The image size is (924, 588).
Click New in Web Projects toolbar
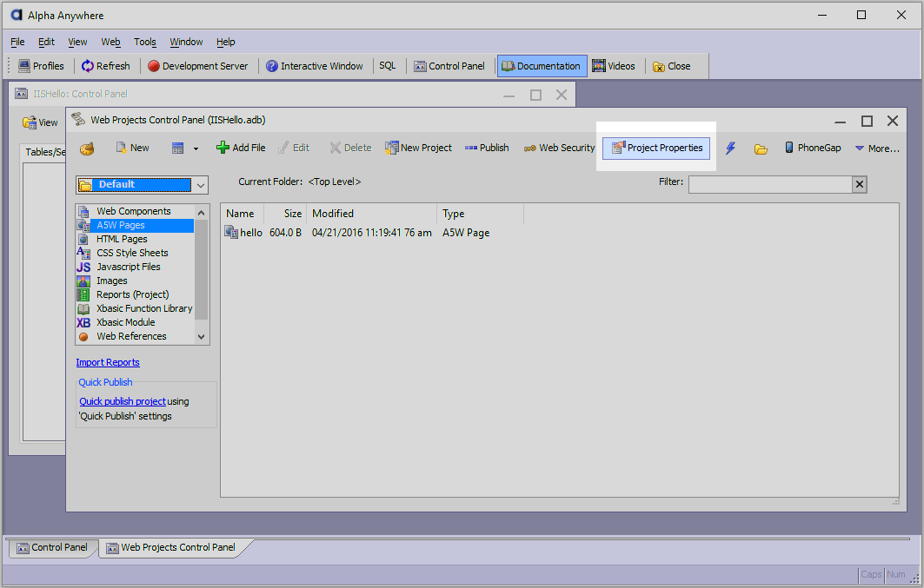coord(133,148)
